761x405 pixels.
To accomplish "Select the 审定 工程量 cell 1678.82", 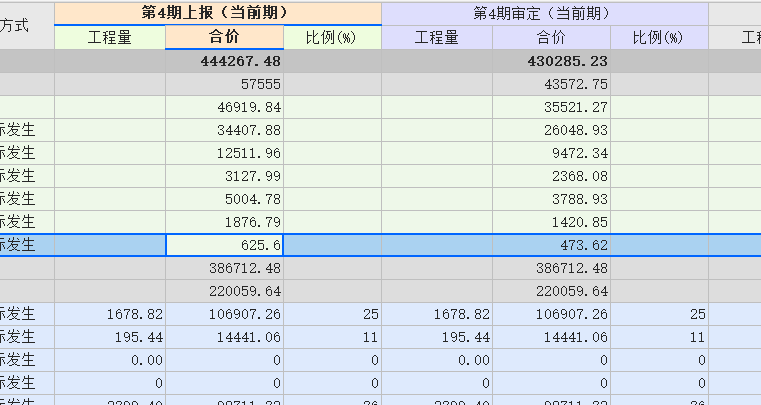I will pyautogui.click(x=437, y=314).
